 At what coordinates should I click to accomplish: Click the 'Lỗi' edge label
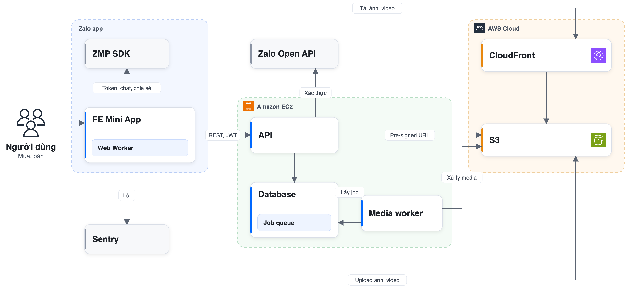pos(127,195)
